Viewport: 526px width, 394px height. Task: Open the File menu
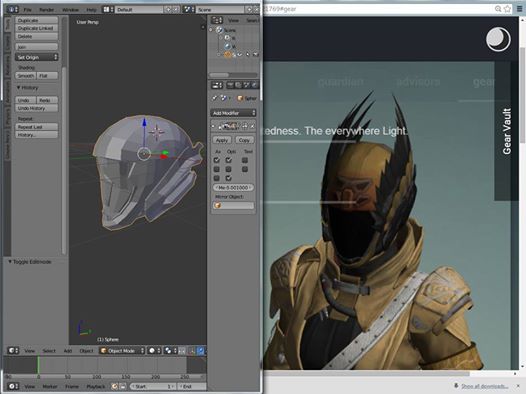(x=27, y=10)
